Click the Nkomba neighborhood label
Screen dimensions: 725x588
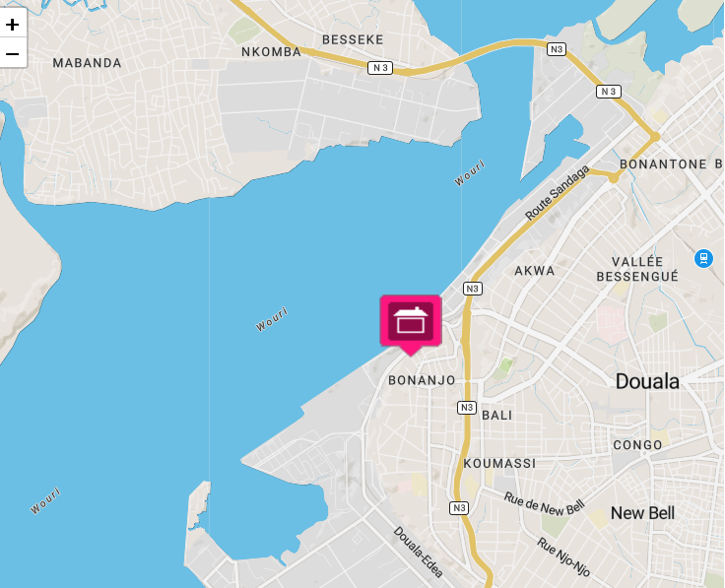[x=272, y=52]
